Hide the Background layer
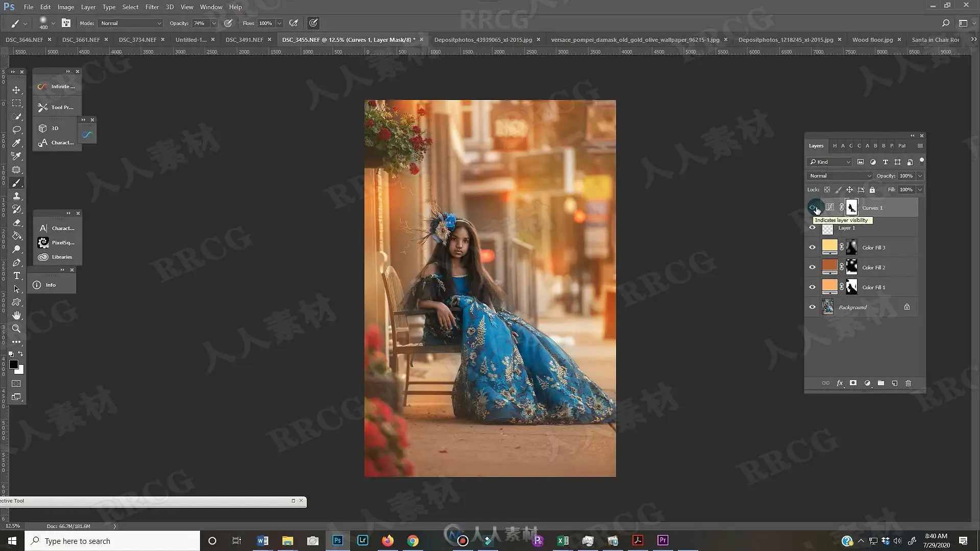 point(812,307)
